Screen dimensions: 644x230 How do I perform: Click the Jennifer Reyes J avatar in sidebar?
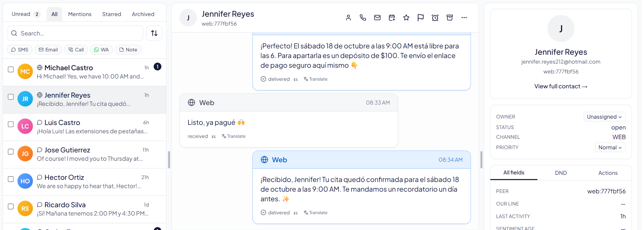(x=561, y=28)
